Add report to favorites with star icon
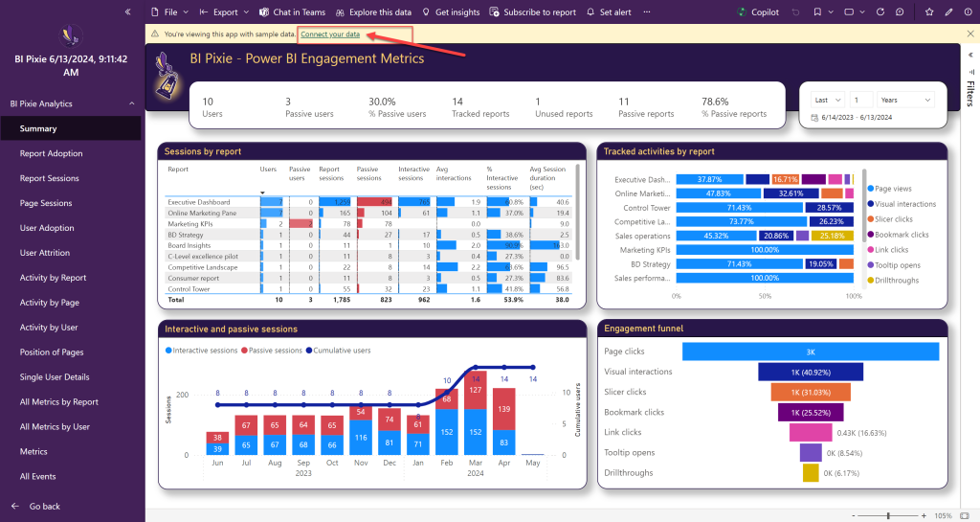980x522 pixels. 928,12
